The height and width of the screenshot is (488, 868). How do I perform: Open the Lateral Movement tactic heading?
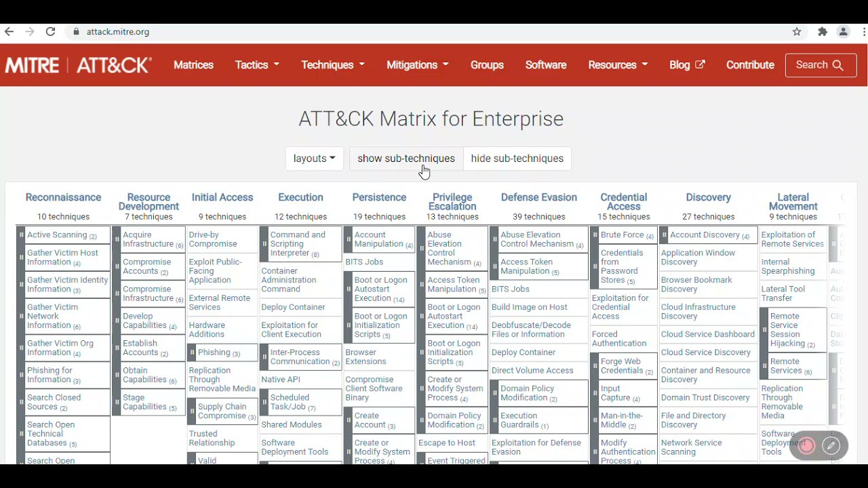pyautogui.click(x=793, y=202)
